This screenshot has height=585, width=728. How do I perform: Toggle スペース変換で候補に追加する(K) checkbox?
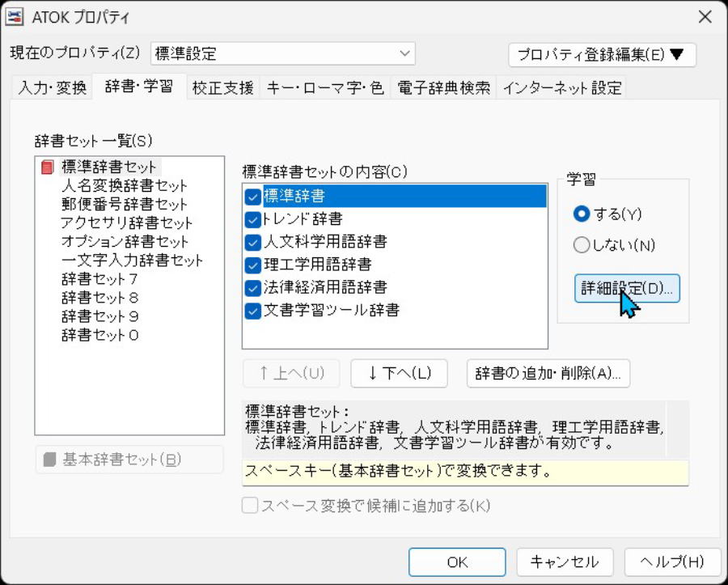pos(250,506)
